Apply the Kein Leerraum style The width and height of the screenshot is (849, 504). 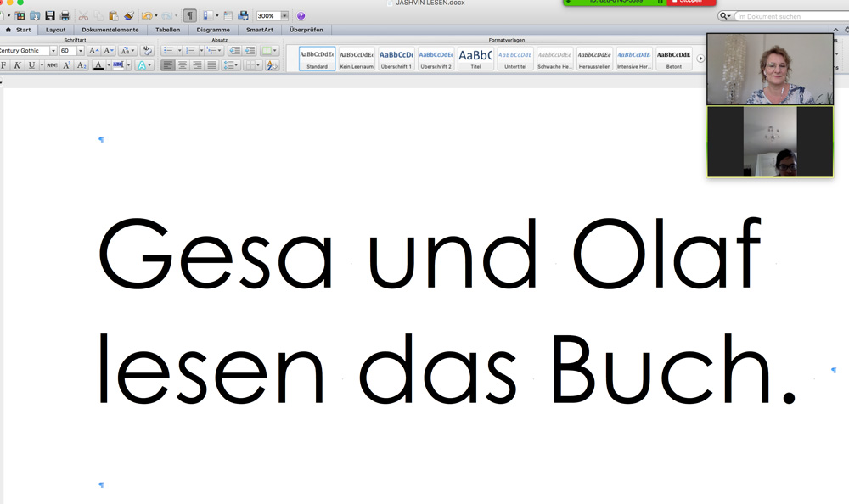pyautogui.click(x=357, y=59)
